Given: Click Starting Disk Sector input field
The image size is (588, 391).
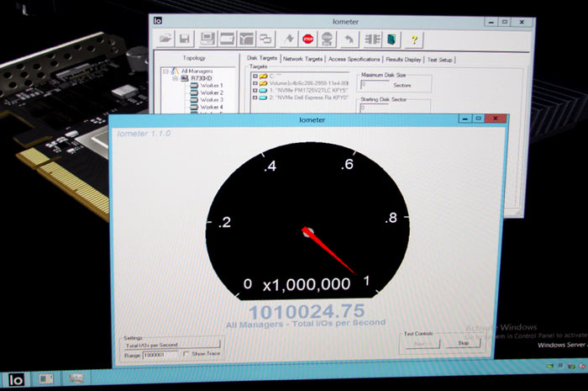Looking at the screenshot, I should [375, 108].
